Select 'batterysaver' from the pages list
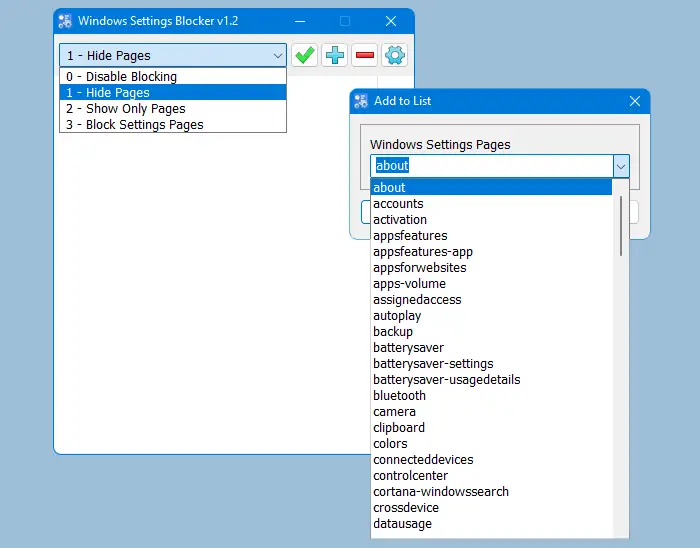Image resolution: width=700 pixels, height=548 pixels. click(x=492, y=348)
